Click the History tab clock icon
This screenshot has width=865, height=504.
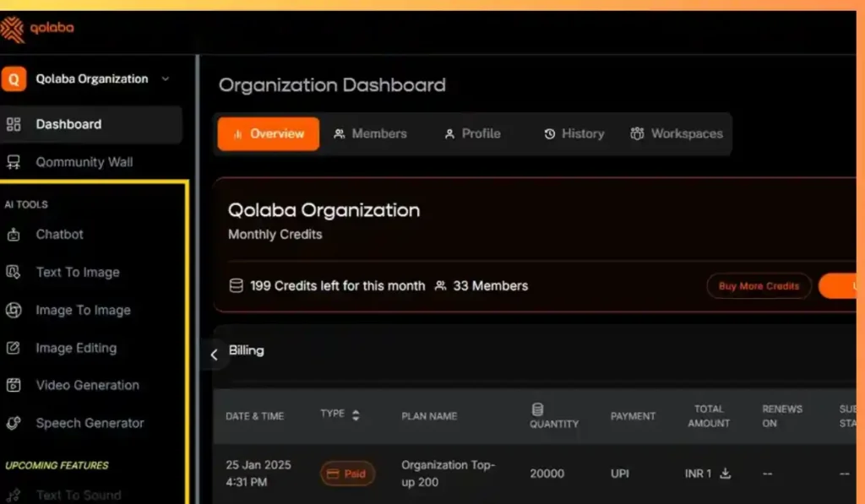click(x=549, y=134)
